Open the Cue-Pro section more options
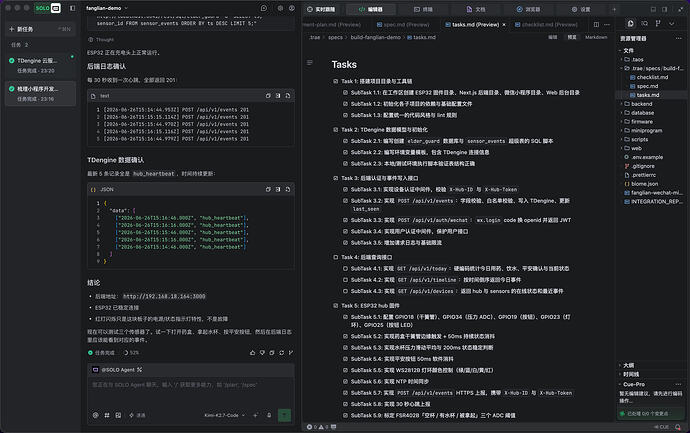This screenshot has height=433, width=690. coord(678,384)
